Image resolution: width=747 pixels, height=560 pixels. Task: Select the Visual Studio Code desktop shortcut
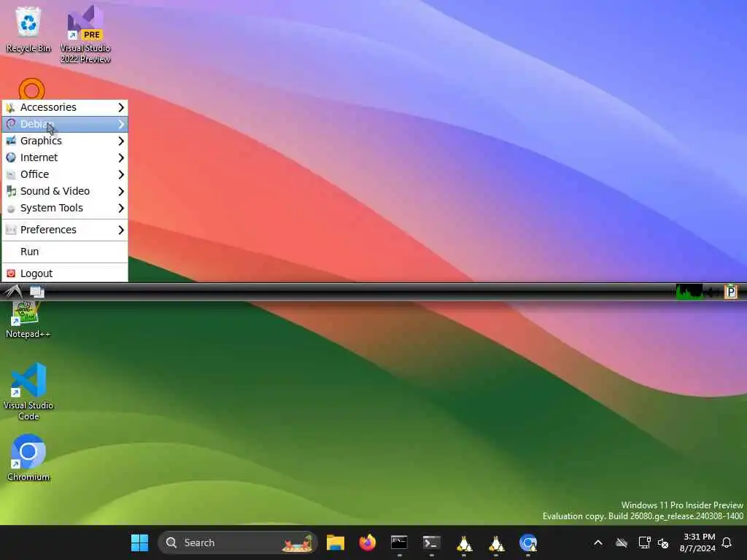(28, 392)
